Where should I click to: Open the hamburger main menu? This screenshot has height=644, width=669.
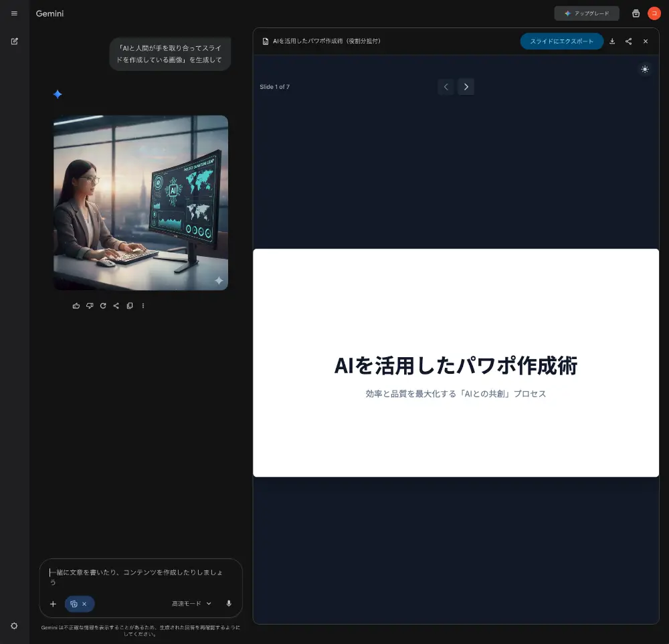click(x=14, y=13)
